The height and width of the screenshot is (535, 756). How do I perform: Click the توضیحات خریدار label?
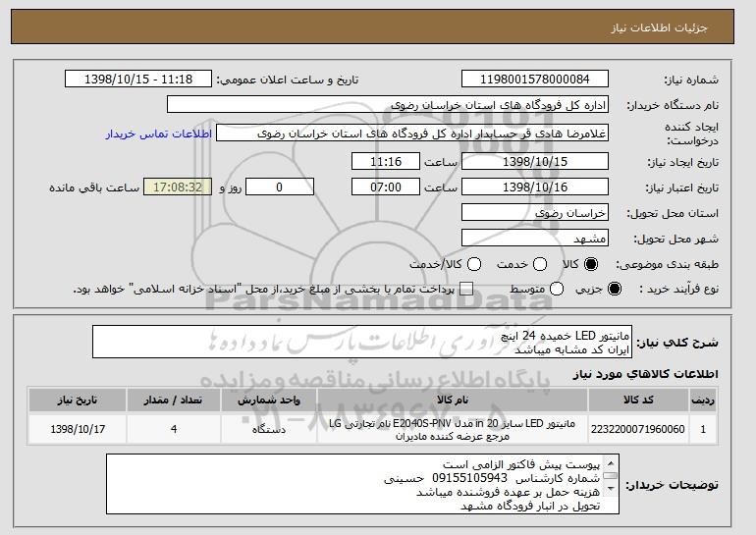(x=672, y=485)
